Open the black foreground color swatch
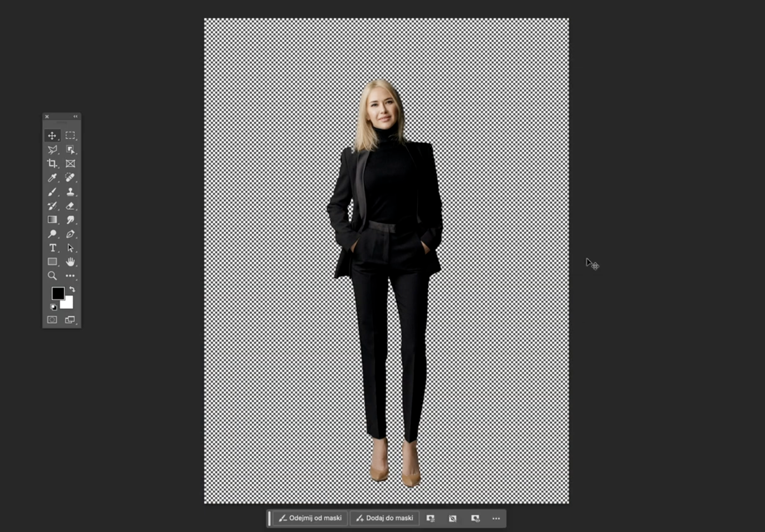 pyautogui.click(x=58, y=293)
